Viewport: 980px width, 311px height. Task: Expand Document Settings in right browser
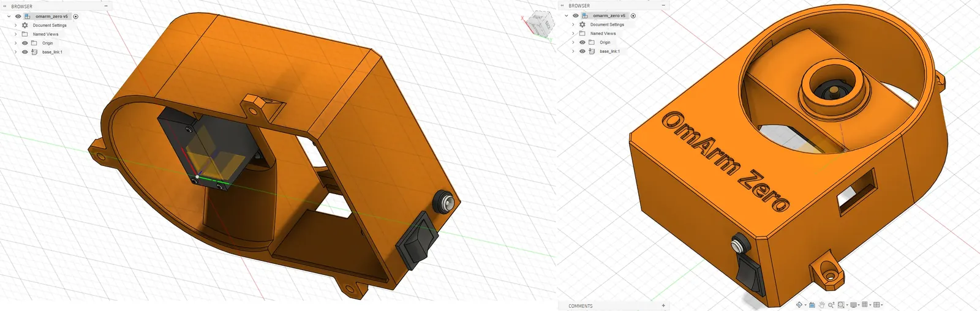(x=573, y=24)
